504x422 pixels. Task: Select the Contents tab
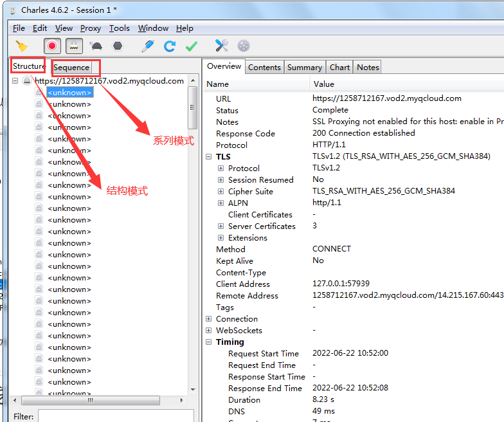coord(265,67)
